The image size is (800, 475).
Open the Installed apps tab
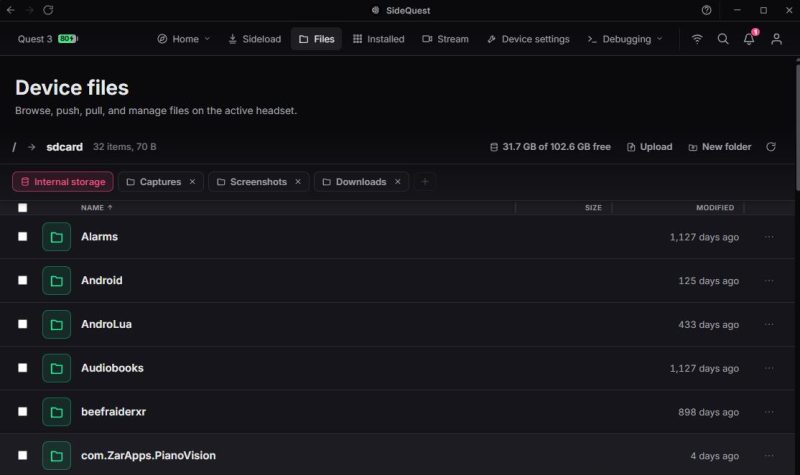[379, 39]
